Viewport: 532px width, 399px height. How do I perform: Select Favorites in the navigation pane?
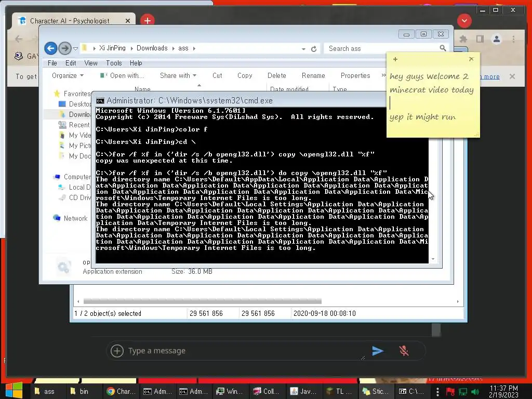72,94
